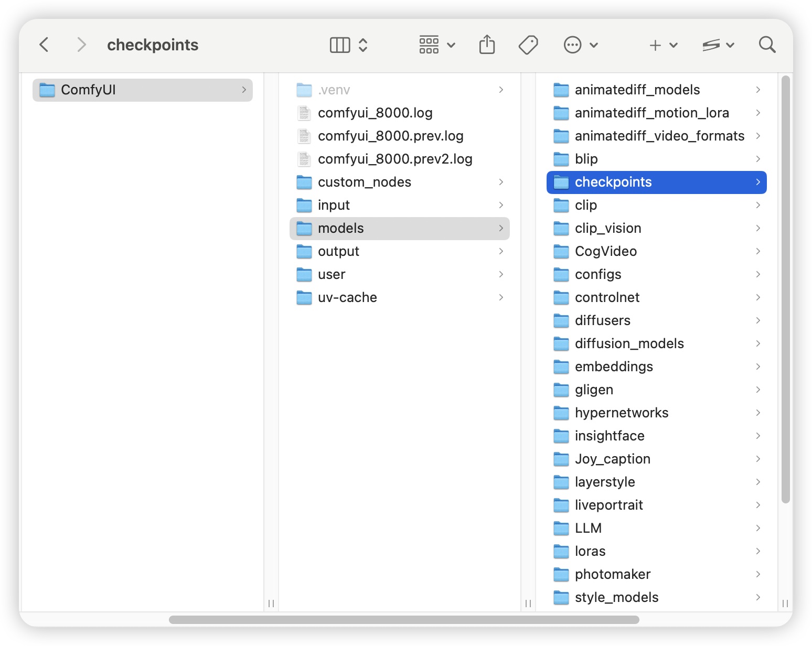Open the double-chevron toolbar overflow dropdown
This screenshot has height=646, width=812.
click(x=718, y=45)
